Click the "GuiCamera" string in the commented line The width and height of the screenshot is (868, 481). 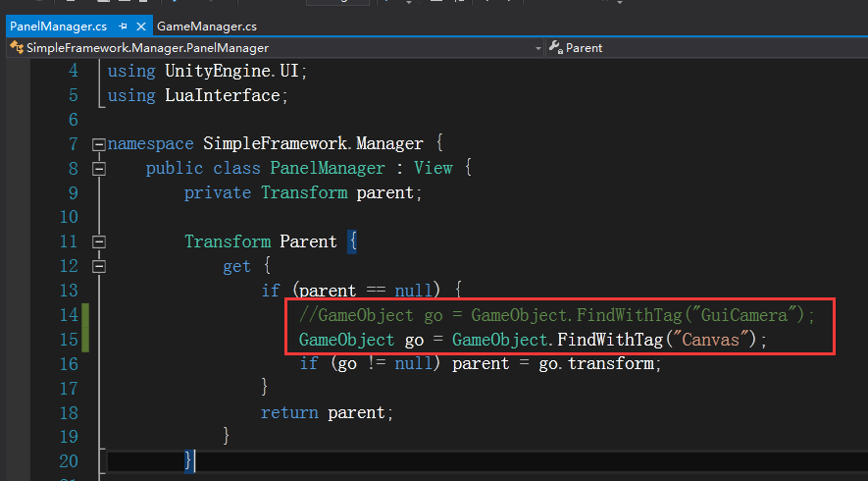[744, 315]
